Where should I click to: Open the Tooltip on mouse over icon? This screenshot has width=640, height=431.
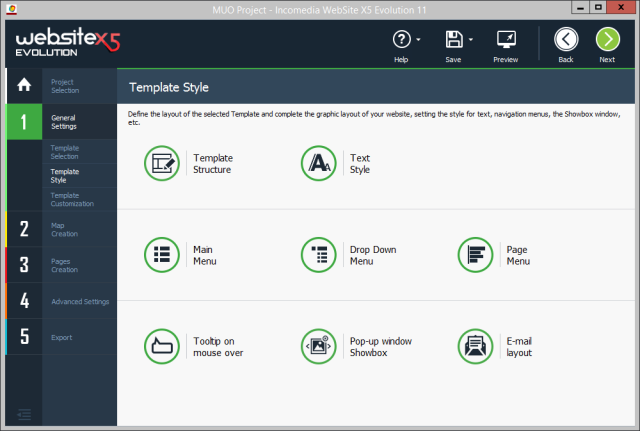[162, 346]
